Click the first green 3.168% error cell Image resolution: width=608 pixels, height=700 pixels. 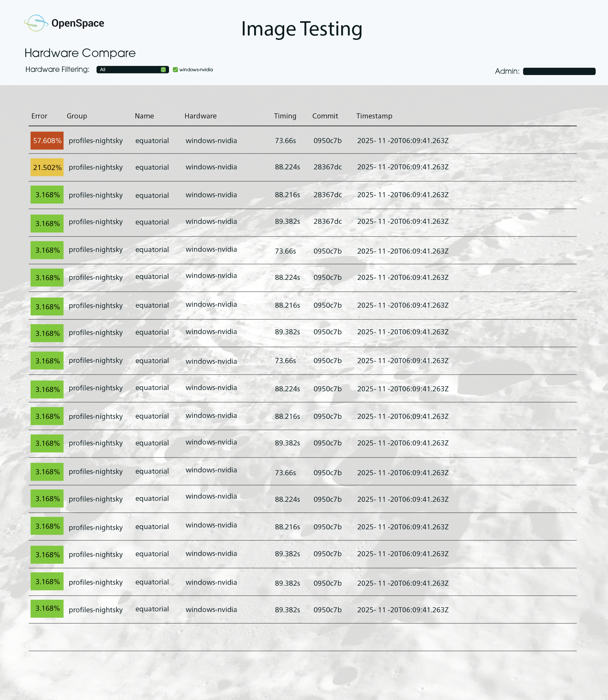tap(47, 195)
